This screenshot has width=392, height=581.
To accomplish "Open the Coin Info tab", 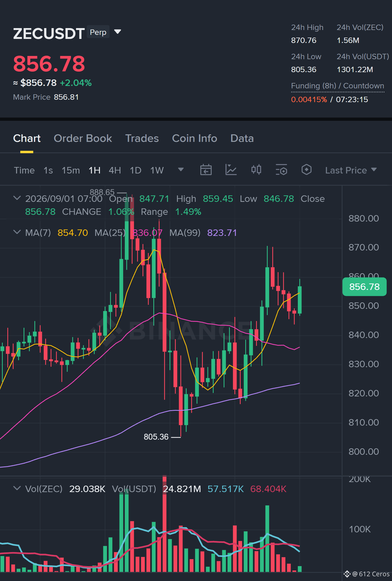I will pos(195,138).
